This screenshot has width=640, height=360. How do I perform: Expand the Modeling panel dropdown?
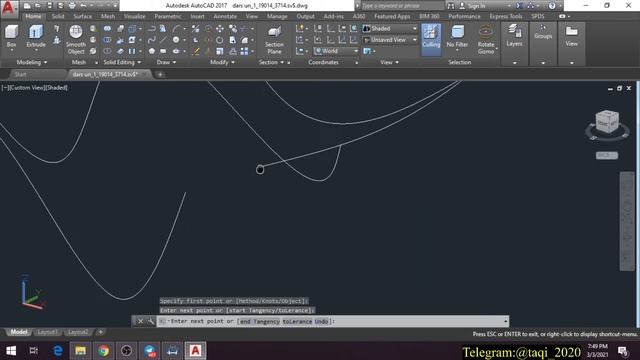pos(32,62)
